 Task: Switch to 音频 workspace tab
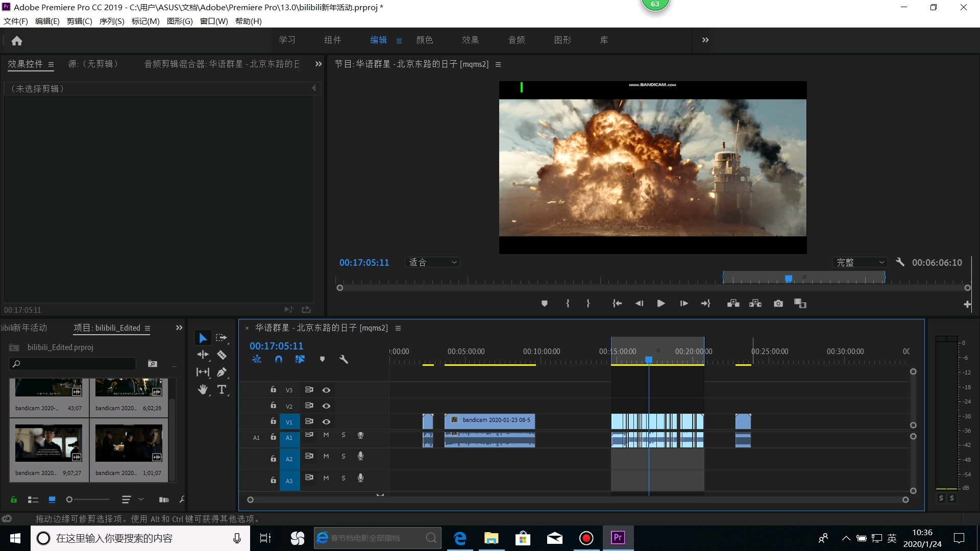pyautogui.click(x=517, y=40)
